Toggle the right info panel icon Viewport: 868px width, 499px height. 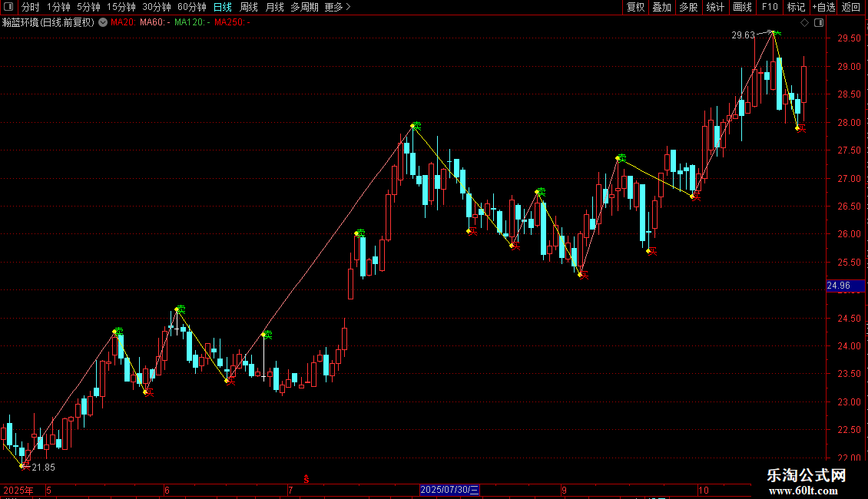tap(819, 23)
